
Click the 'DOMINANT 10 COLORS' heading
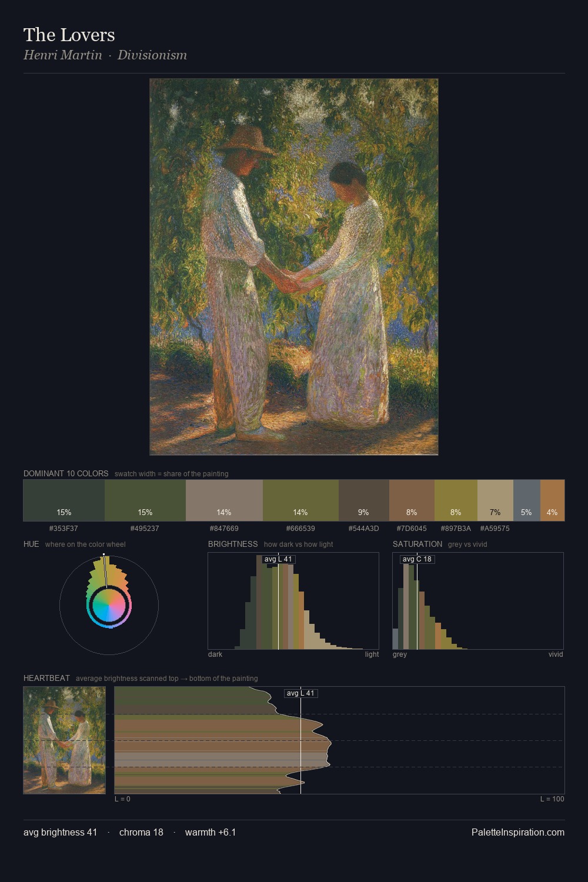point(66,473)
